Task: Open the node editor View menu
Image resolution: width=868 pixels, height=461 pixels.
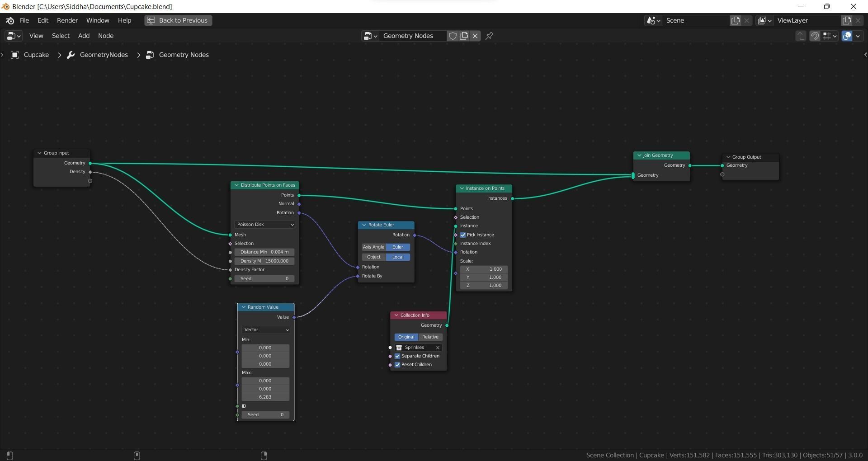Action: 36,36
